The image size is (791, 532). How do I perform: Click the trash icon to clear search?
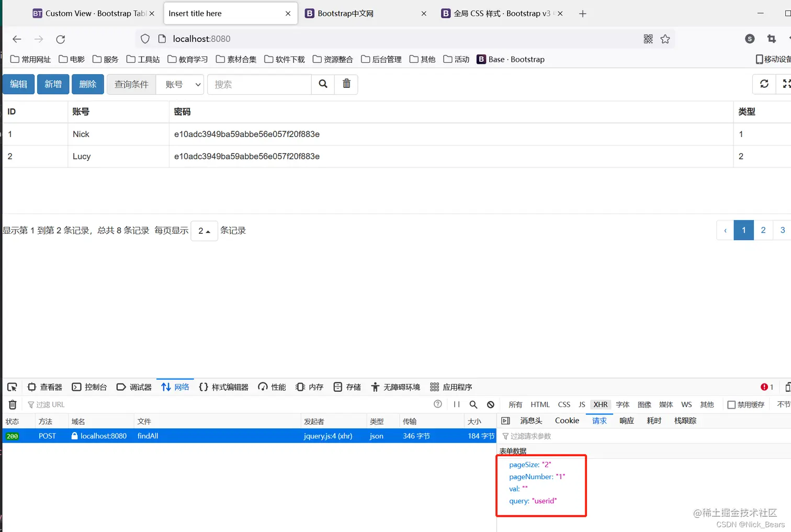(x=346, y=84)
